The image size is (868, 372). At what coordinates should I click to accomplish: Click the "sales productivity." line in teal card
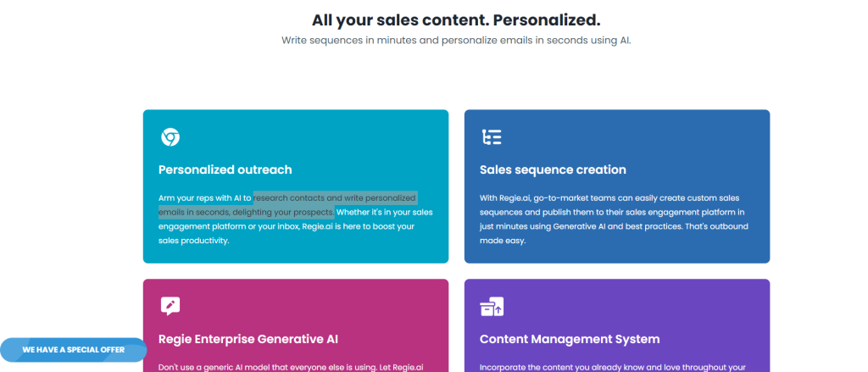[x=194, y=241]
